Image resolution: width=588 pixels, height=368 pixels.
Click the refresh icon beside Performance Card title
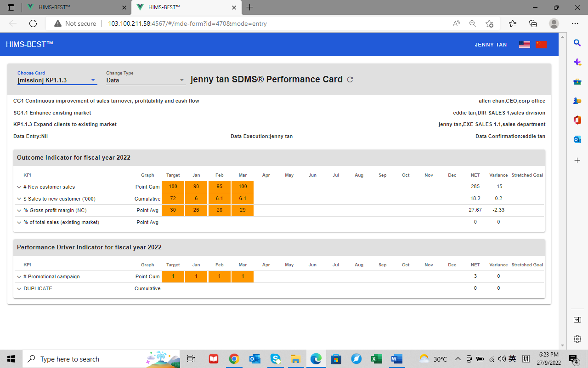pos(350,80)
